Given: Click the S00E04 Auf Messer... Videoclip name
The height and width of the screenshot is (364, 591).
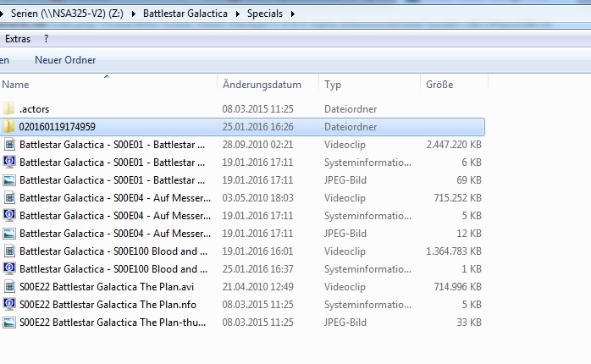Looking at the screenshot, I should (115, 198).
